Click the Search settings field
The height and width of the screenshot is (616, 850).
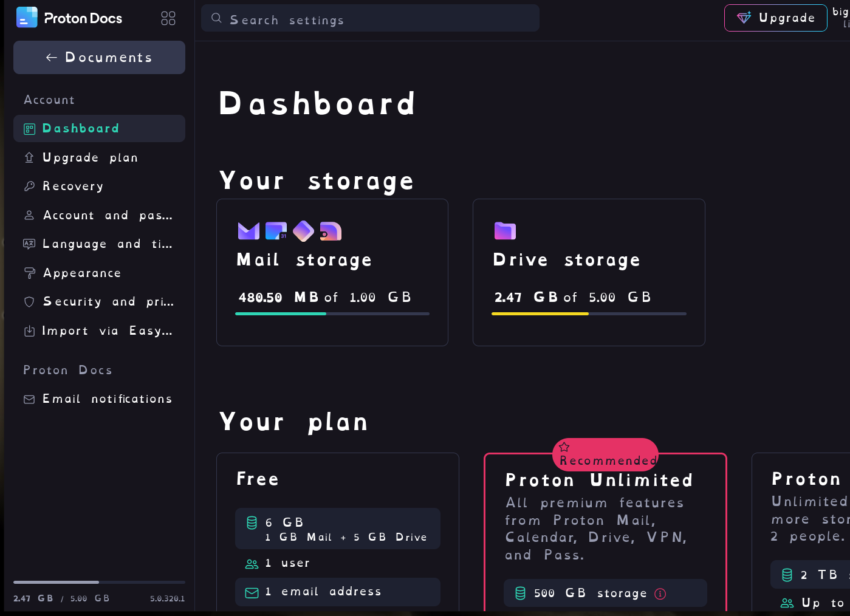tap(370, 18)
